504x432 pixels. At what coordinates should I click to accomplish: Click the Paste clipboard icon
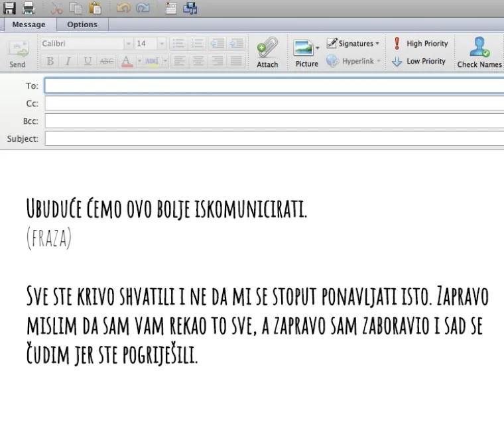tap(95, 8)
